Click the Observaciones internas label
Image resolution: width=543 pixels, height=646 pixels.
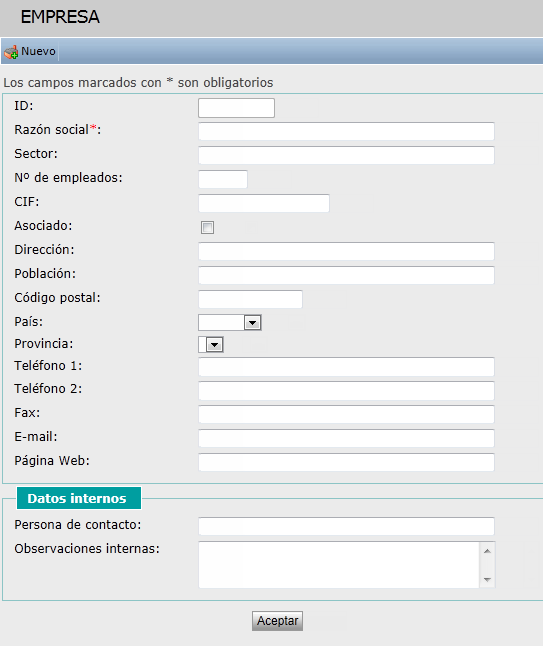click(87, 549)
